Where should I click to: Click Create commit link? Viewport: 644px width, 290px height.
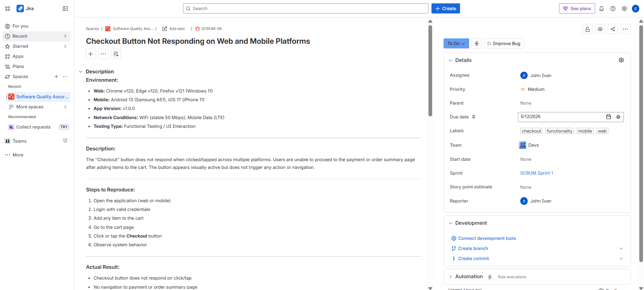(x=473, y=258)
